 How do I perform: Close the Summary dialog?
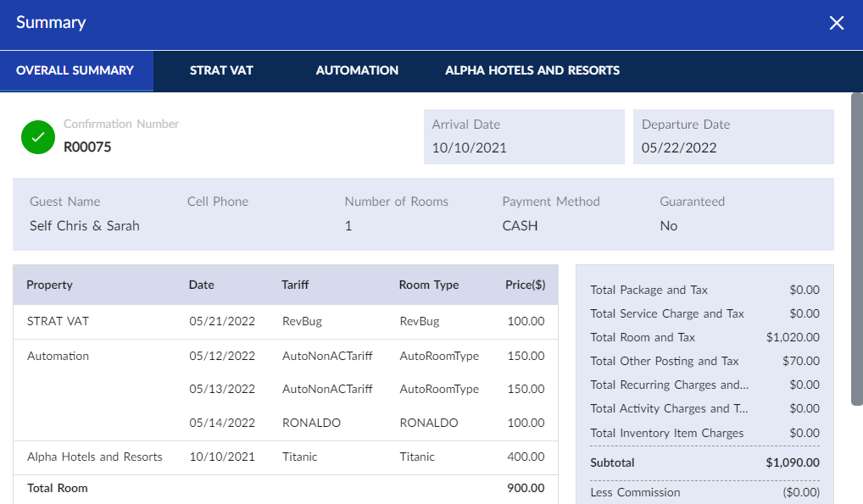pos(837,23)
